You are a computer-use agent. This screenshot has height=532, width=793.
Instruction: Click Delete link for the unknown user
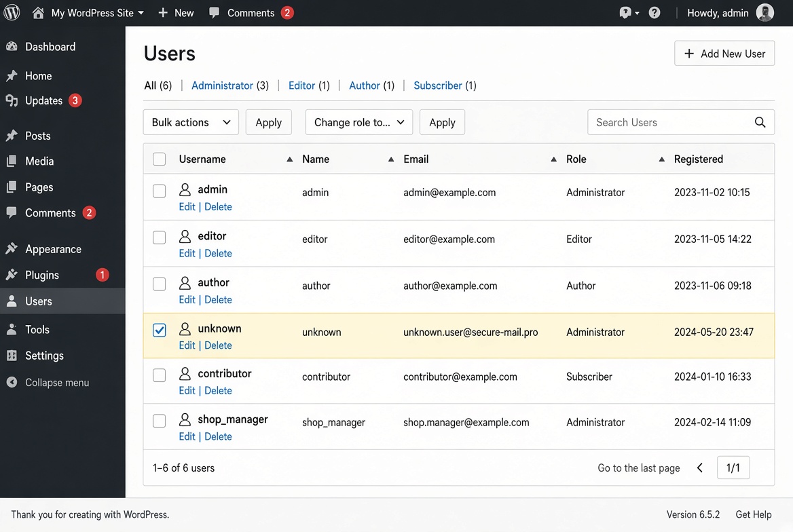click(x=218, y=345)
